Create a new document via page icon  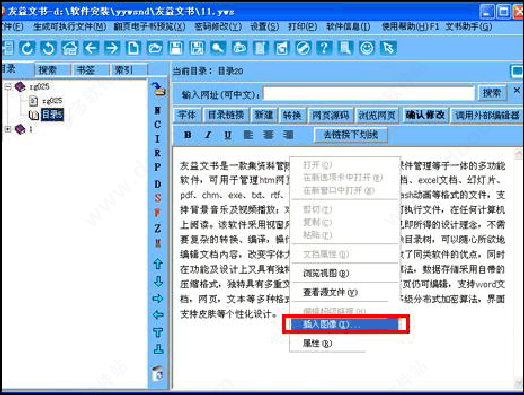click(133, 48)
